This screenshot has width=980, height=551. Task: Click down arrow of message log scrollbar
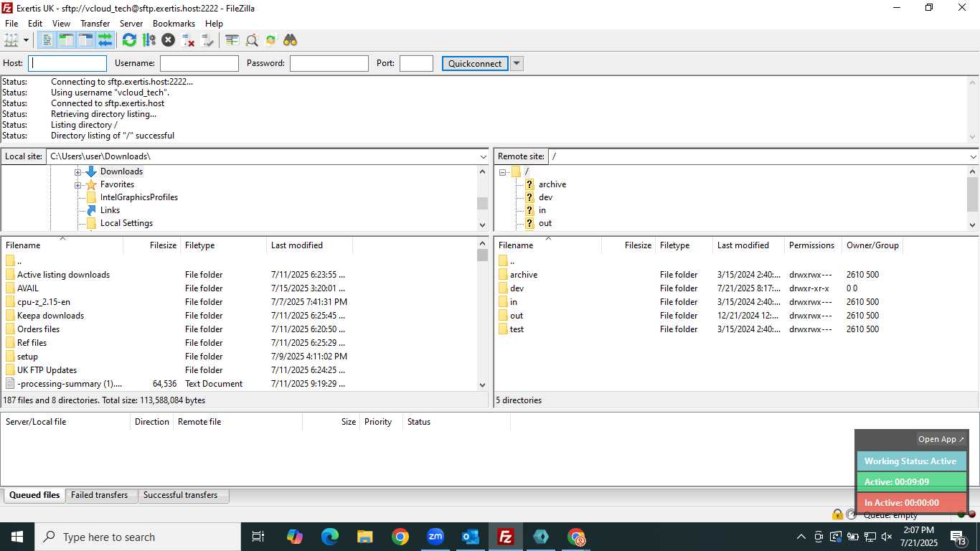tap(973, 137)
